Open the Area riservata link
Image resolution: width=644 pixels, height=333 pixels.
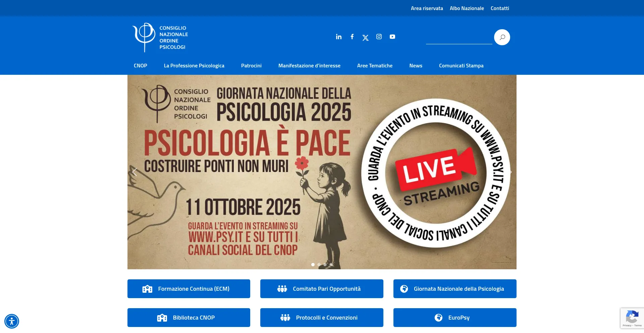(427, 8)
